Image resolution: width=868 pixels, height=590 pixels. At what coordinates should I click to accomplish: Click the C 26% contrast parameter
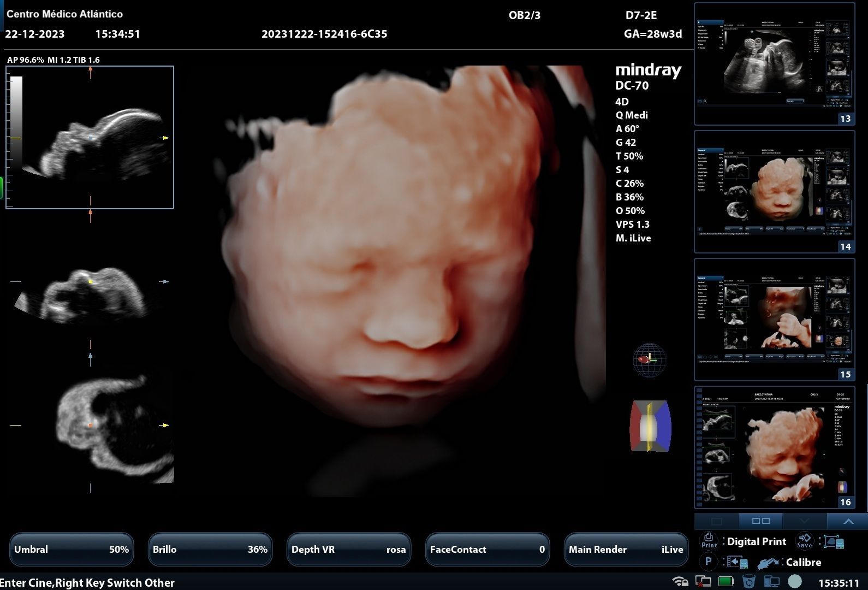click(629, 184)
